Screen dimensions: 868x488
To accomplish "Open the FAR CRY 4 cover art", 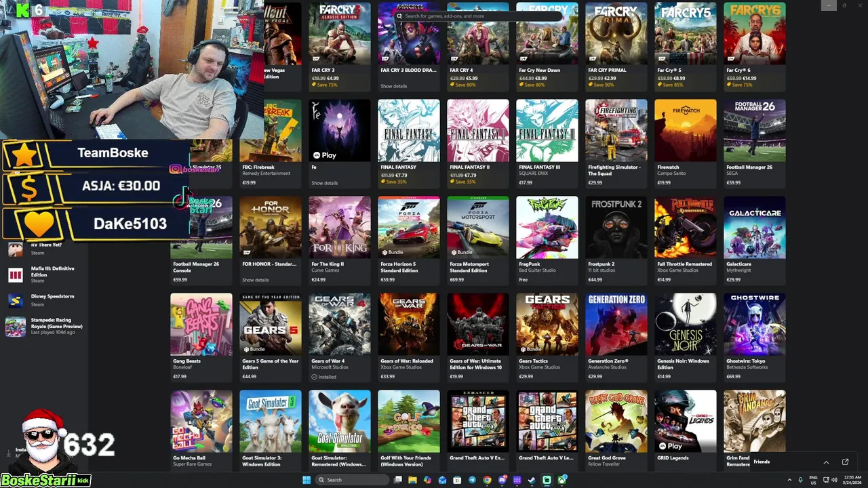I will pyautogui.click(x=478, y=33).
